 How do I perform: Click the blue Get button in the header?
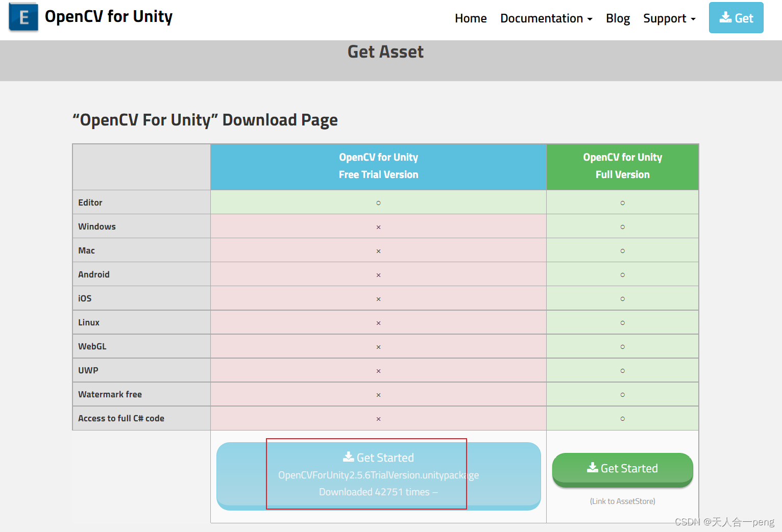(736, 17)
